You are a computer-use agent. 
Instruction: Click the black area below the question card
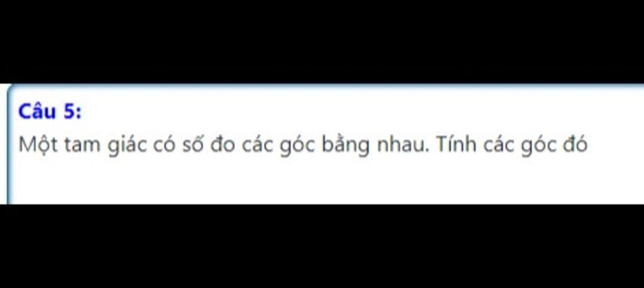point(322,246)
